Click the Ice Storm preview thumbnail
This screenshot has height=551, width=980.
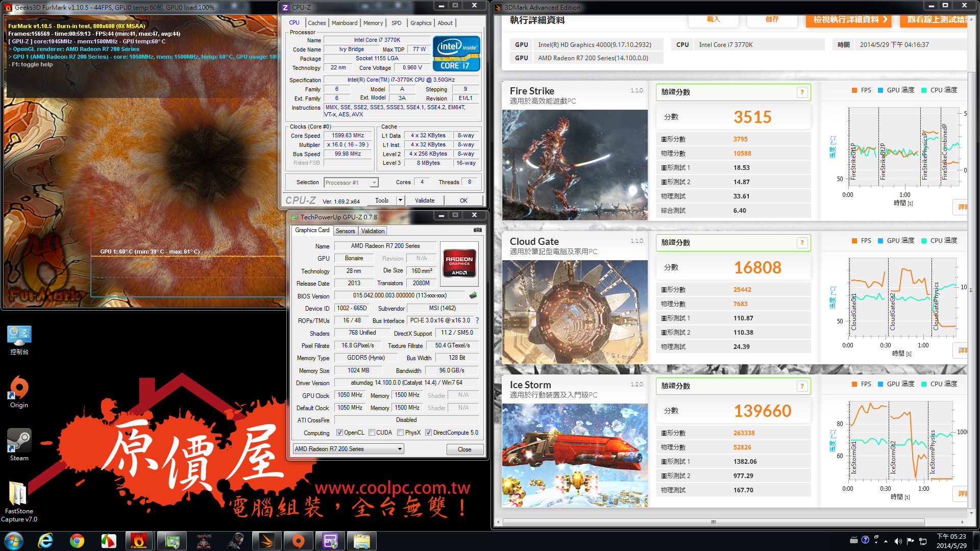tap(575, 455)
